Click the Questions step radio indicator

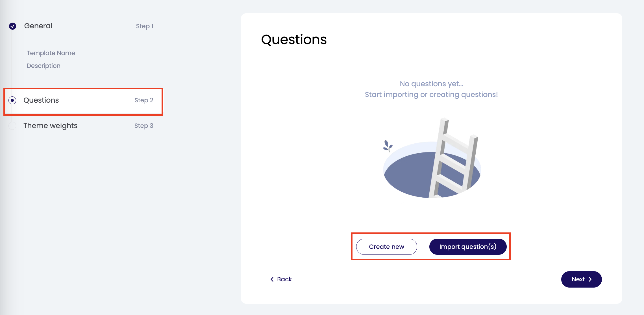point(12,100)
